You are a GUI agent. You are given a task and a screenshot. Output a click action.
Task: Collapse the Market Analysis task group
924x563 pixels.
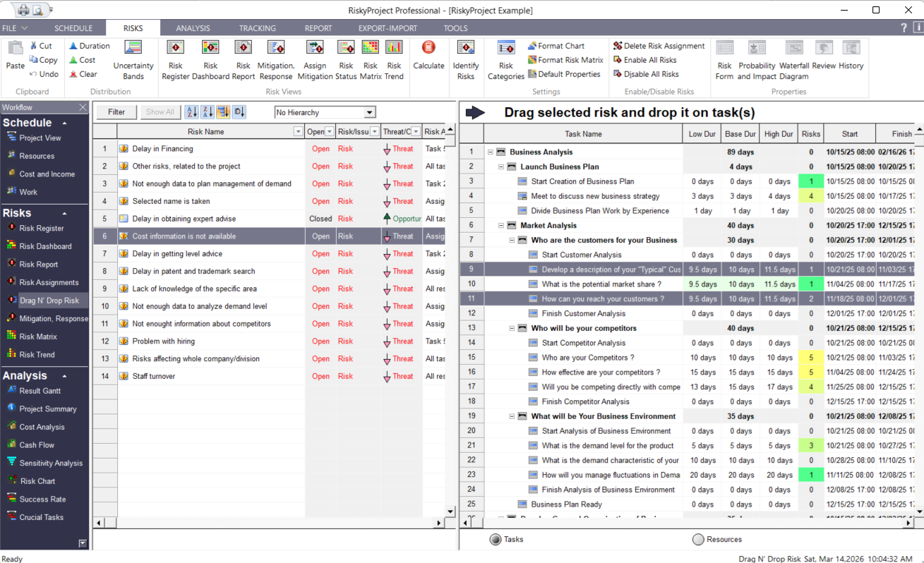500,225
